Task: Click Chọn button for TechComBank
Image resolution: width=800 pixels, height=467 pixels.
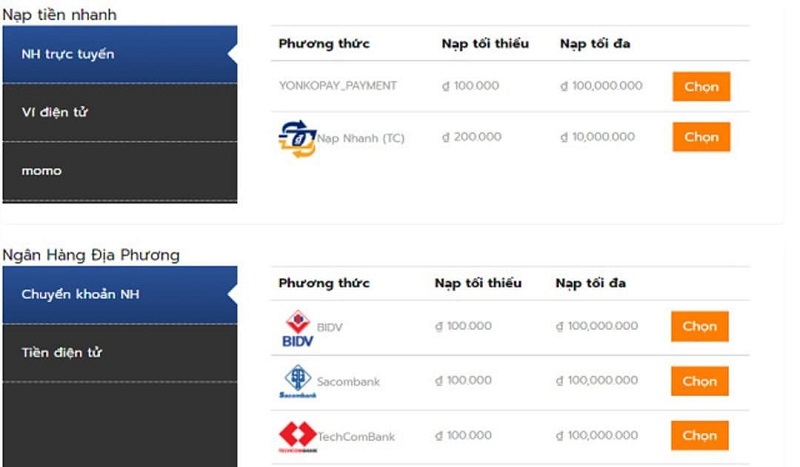Action: click(699, 435)
